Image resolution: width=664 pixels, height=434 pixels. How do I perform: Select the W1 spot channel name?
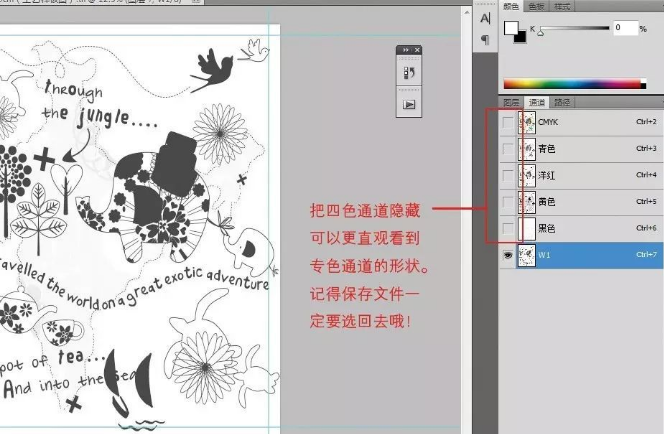click(544, 255)
